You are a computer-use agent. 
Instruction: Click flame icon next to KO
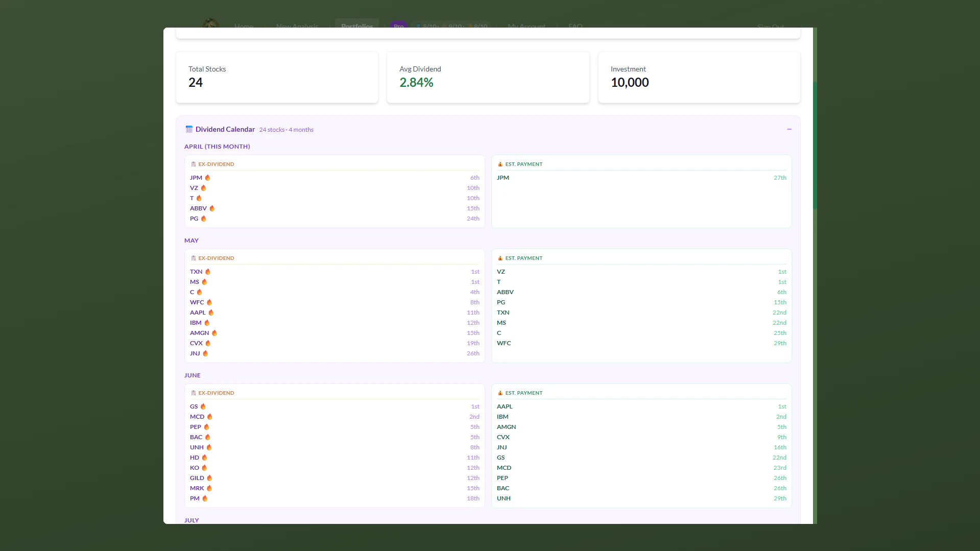pos(204,468)
